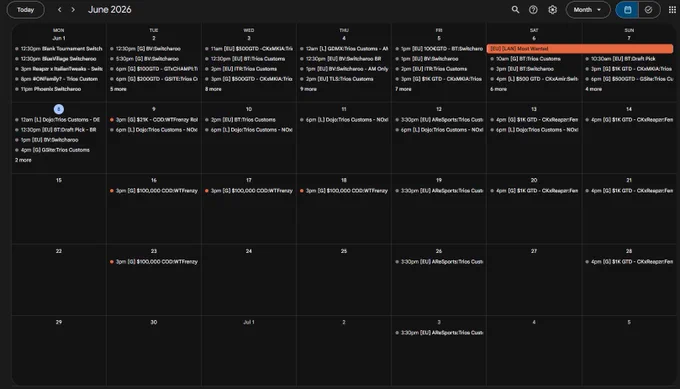This screenshot has height=389, width=680.
Task: Open 1pm [EU] 100€GTD BT:Switcharoo event
Action: pyautogui.click(x=439, y=49)
